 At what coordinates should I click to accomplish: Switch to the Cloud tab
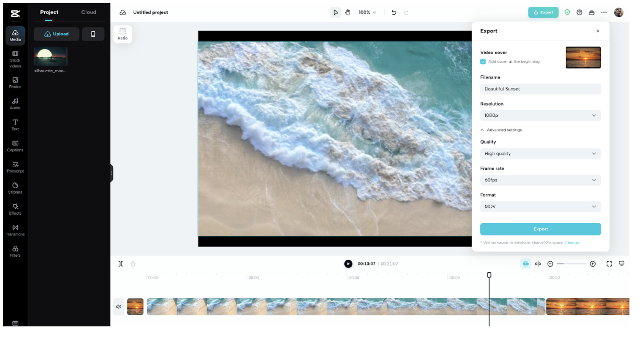88,12
